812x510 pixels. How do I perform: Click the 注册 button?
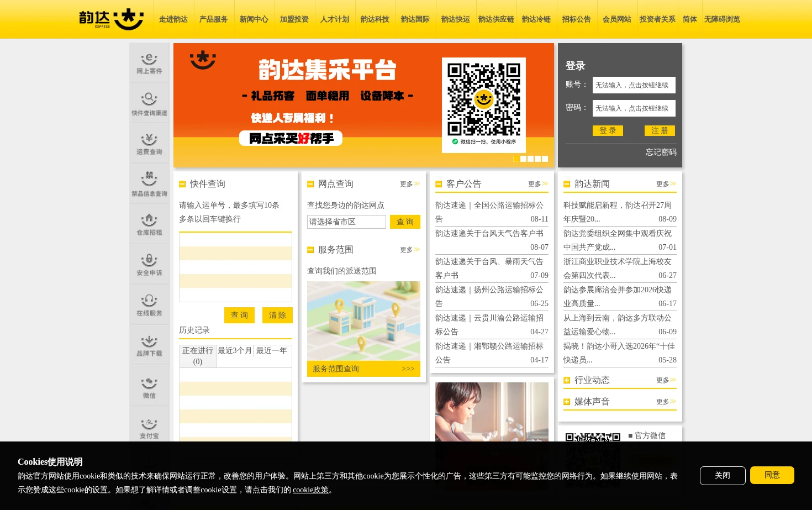click(660, 131)
